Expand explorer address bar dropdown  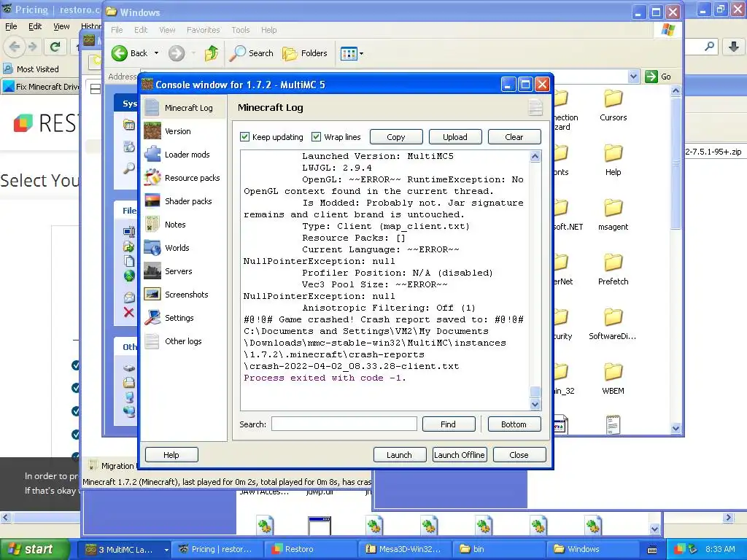point(633,76)
